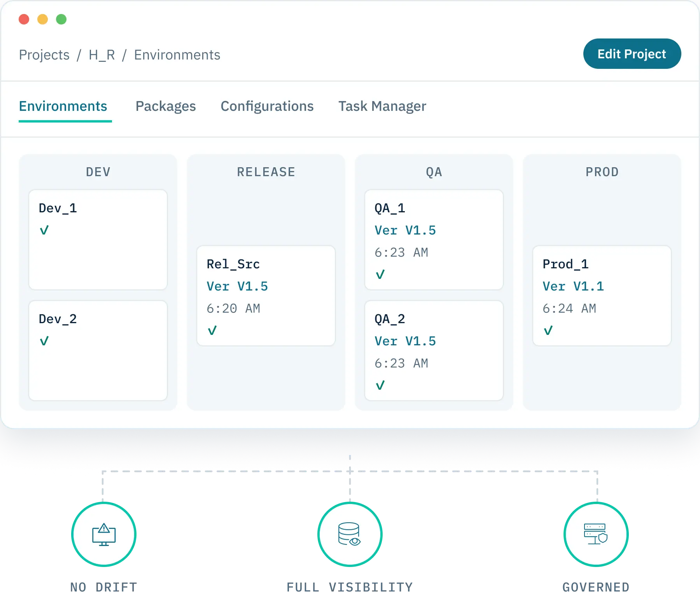Click Ver V1.5 on QA_1 card
This screenshot has height=595, width=700.
click(405, 230)
